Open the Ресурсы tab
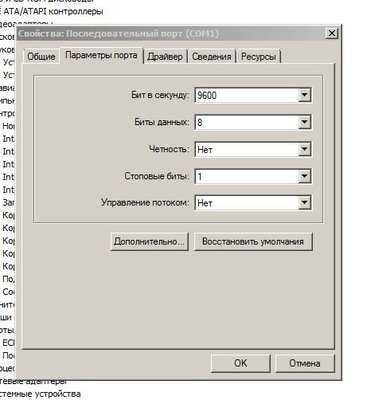 coord(259,56)
